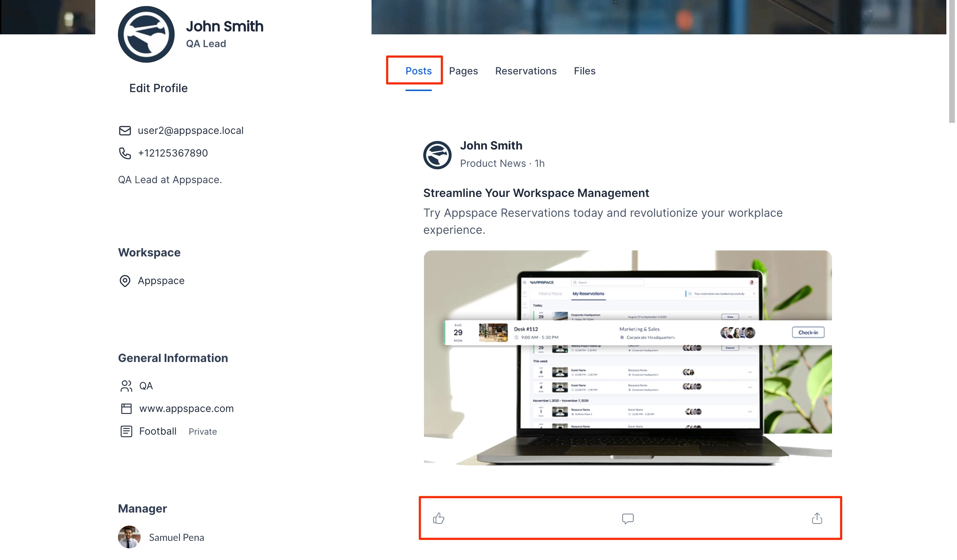Click the website window icon

pyautogui.click(x=126, y=409)
